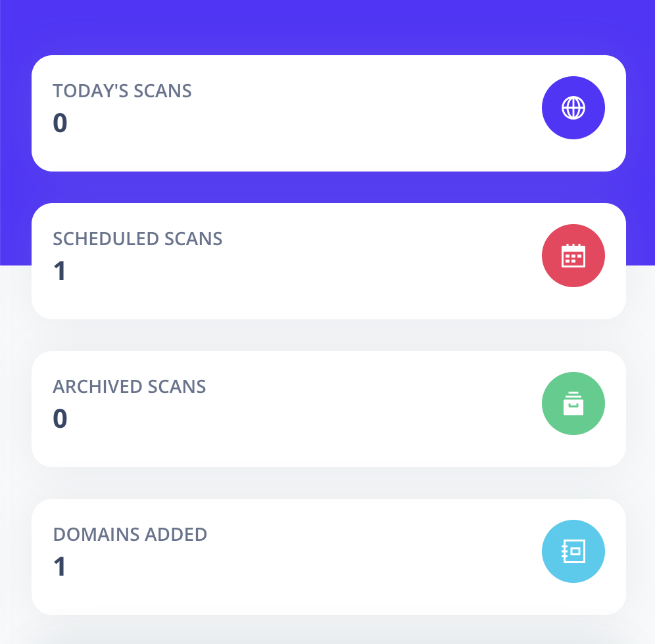The width and height of the screenshot is (655, 644).
Task: Open the DOMAINS ADDED label
Action: [x=130, y=534]
